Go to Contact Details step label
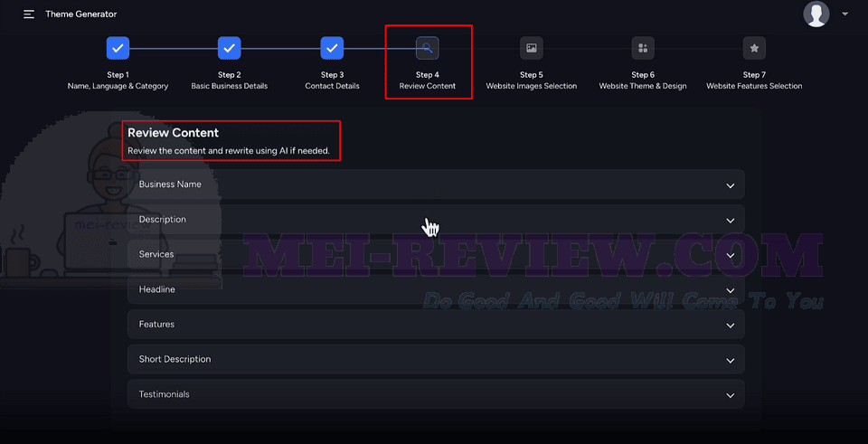Screen dimensions: 868x444 pos(332,86)
